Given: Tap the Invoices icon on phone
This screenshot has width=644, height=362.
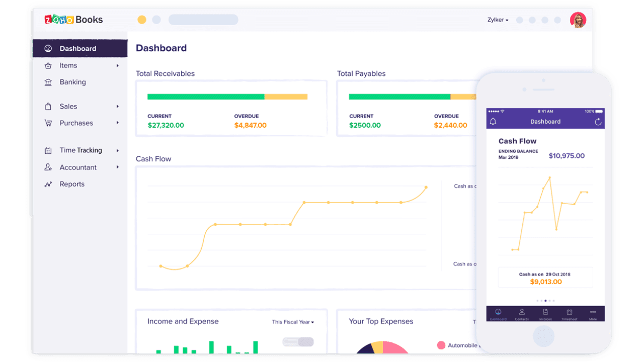Looking at the screenshot, I should click(x=545, y=312).
